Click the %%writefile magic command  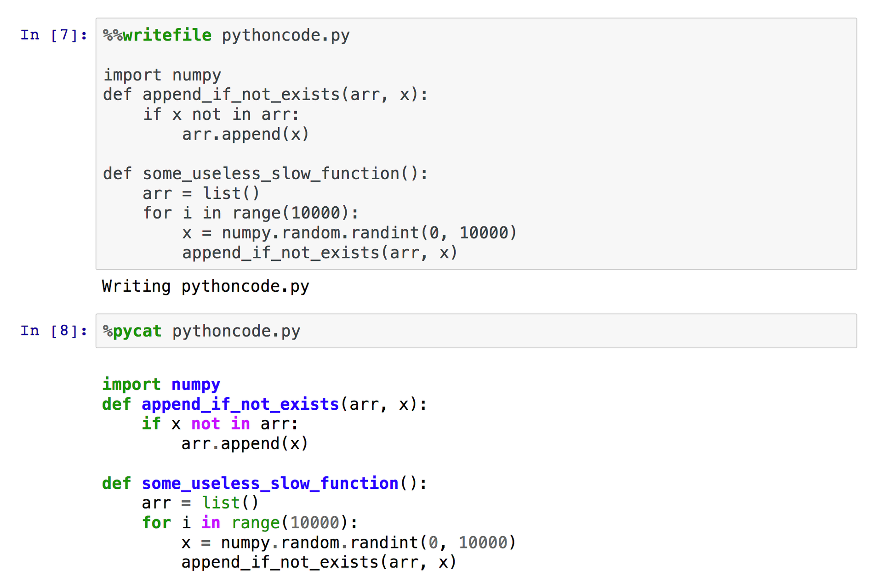click(x=157, y=35)
